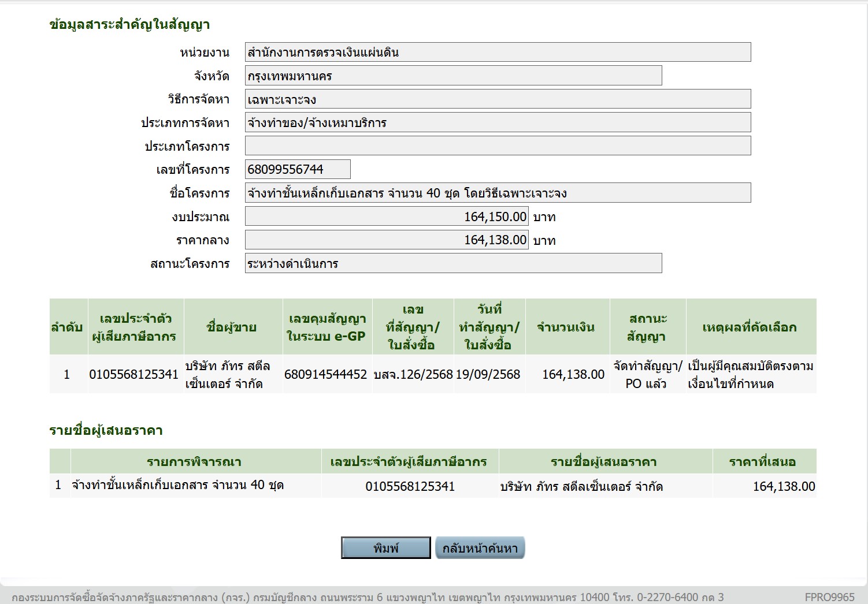The image size is (868, 604).
Task: Click the วิธีการจัดหา field
Action: click(498, 99)
